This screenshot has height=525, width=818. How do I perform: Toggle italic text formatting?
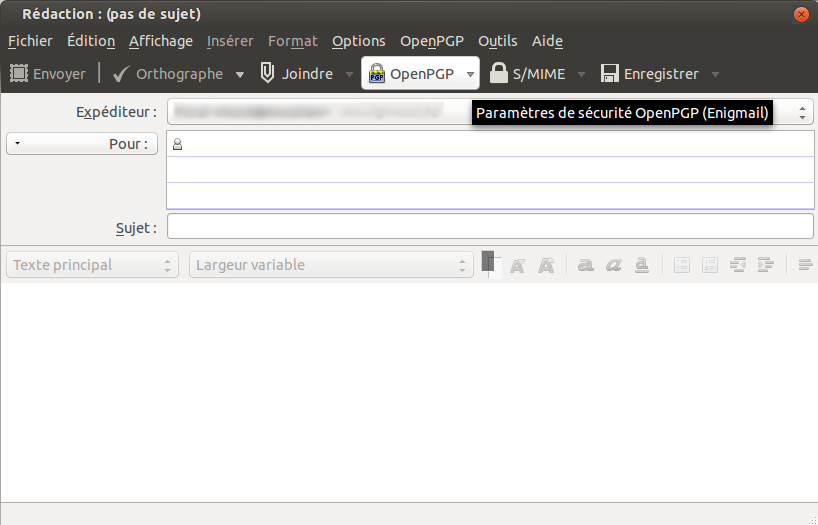614,265
